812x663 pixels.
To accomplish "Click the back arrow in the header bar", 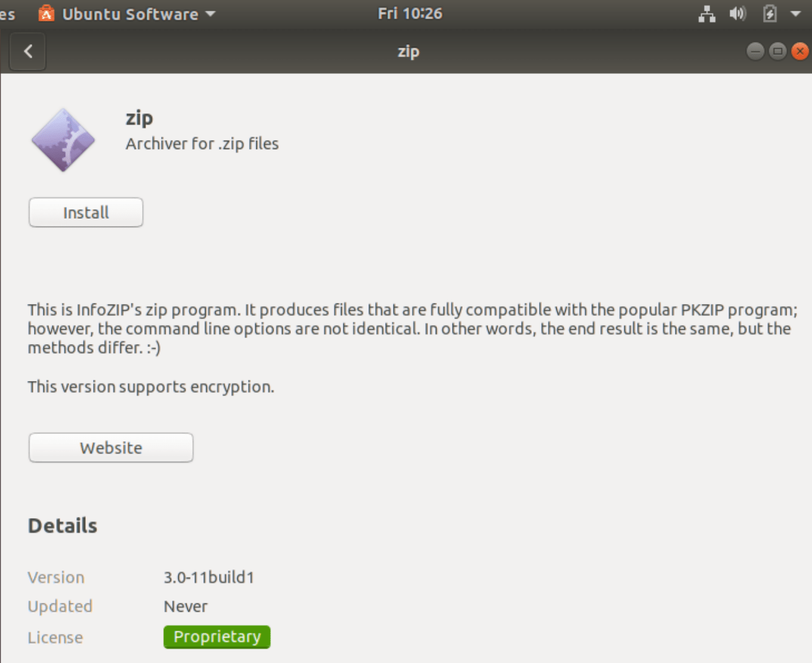I will pyautogui.click(x=27, y=51).
